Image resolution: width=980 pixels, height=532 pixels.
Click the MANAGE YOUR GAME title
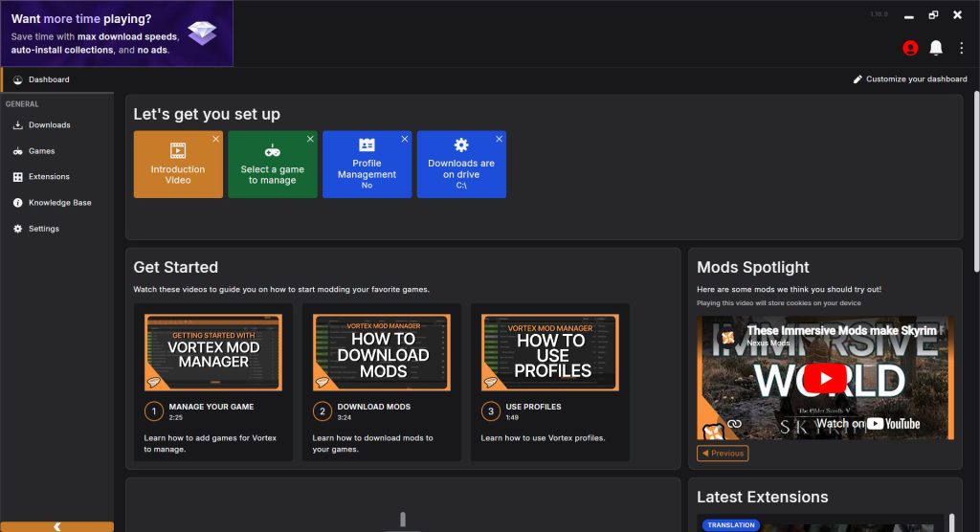212,407
